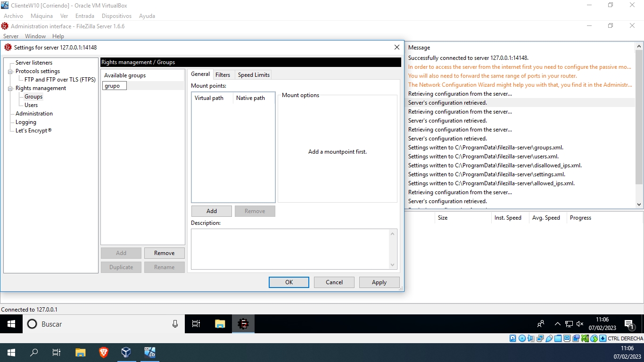Click the guest Buscar search box
Viewport: 644px width, 362px height.
(104, 324)
